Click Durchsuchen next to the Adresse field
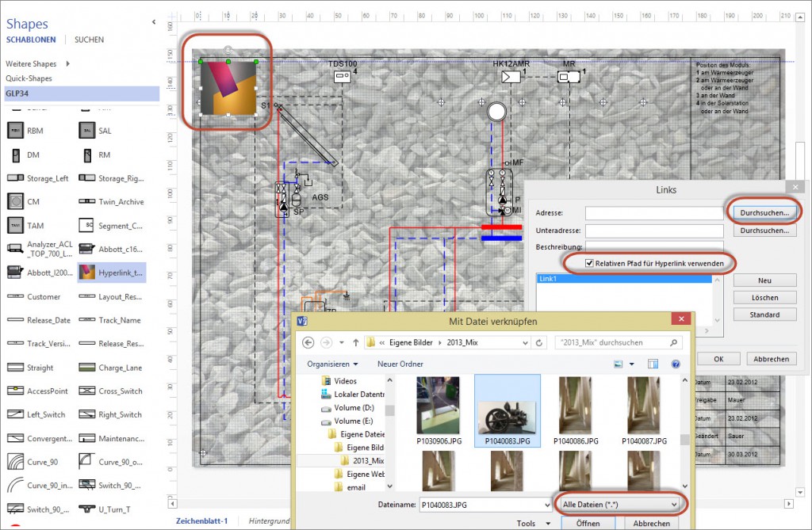812x530 pixels. pos(764,212)
